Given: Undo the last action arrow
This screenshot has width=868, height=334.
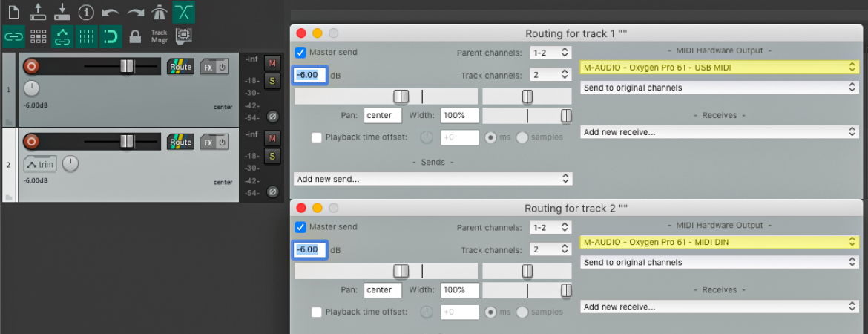Looking at the screenshot, I should tap(111, 12).
